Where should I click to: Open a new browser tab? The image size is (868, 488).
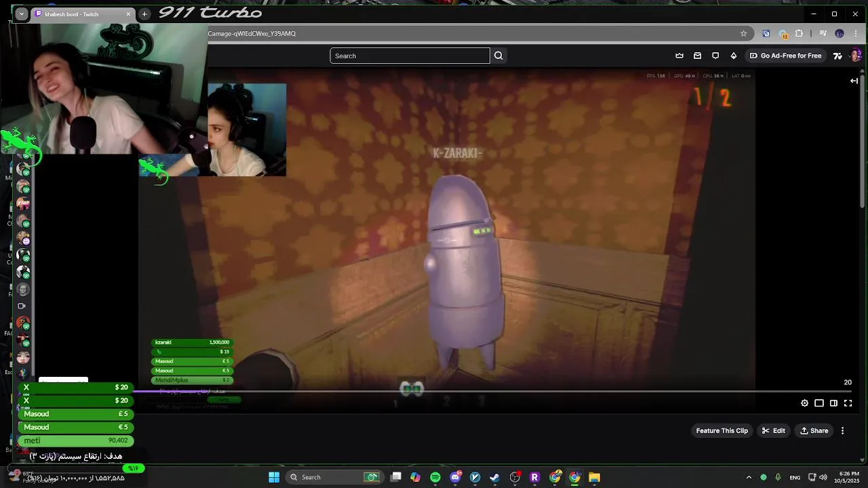tap(144, 14)
